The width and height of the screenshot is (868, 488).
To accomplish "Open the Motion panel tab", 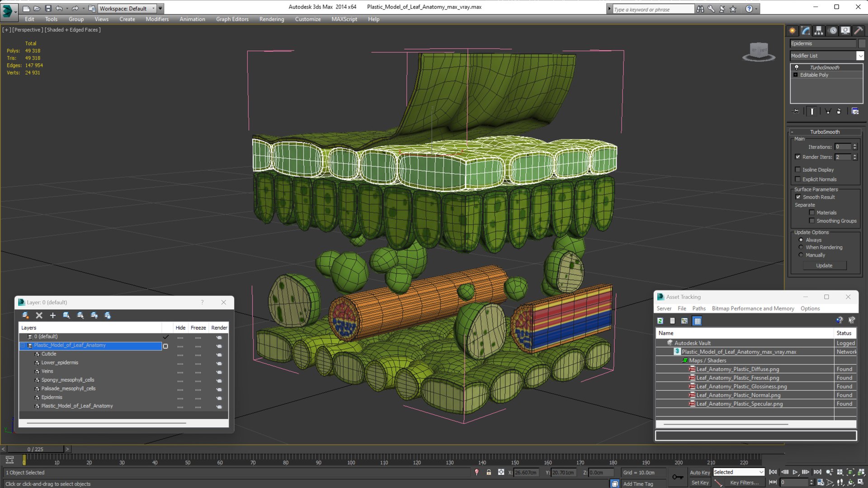I will click(833, 31).
